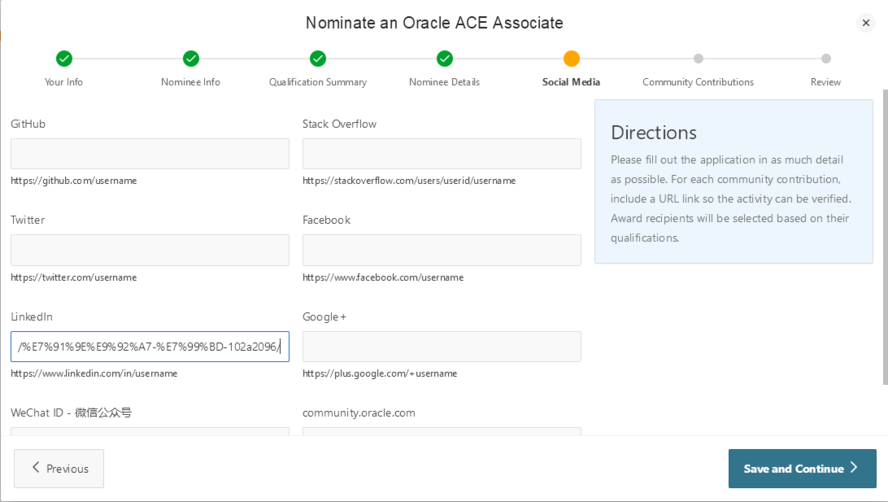The width and height of the screenshot is (888, 502).
Task: Click the Review step dot
Action: click(825, 59)
